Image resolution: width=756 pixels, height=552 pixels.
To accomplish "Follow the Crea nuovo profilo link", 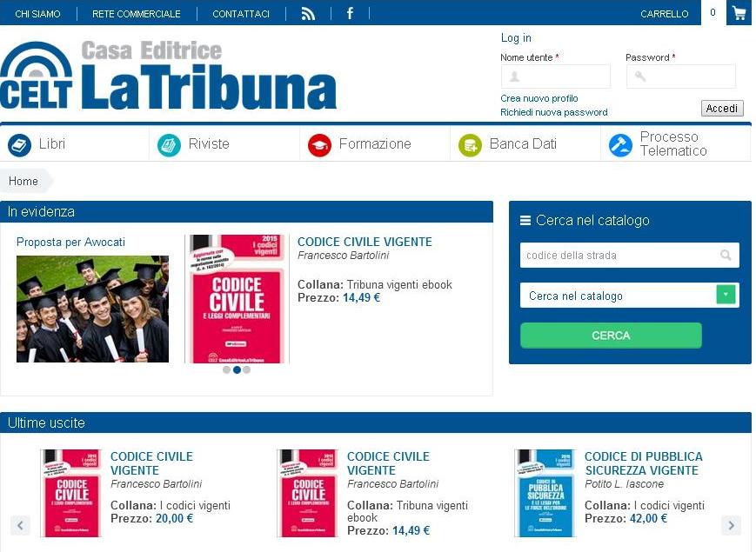I will click(539, 98).
